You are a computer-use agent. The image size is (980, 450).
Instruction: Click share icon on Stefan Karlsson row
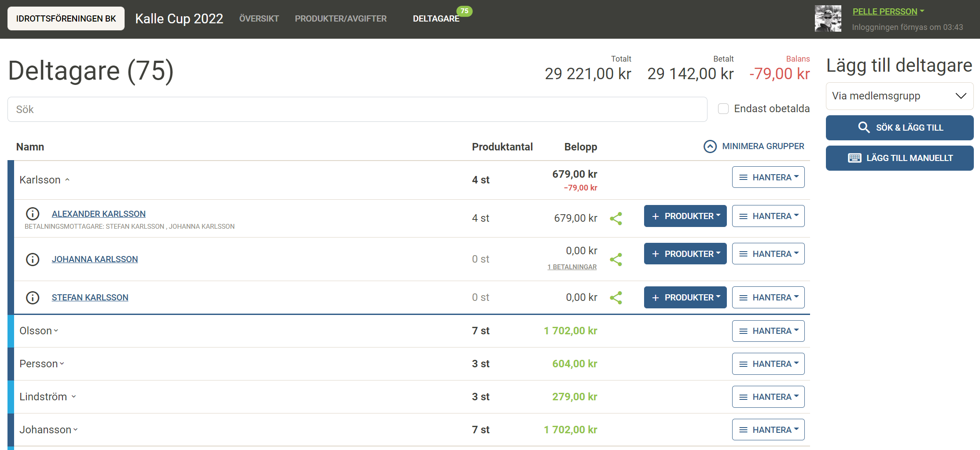[x=616, y=298]
